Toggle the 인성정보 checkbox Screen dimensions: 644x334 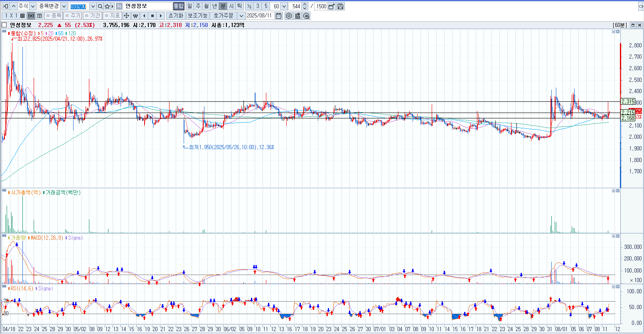click(5, 25)
